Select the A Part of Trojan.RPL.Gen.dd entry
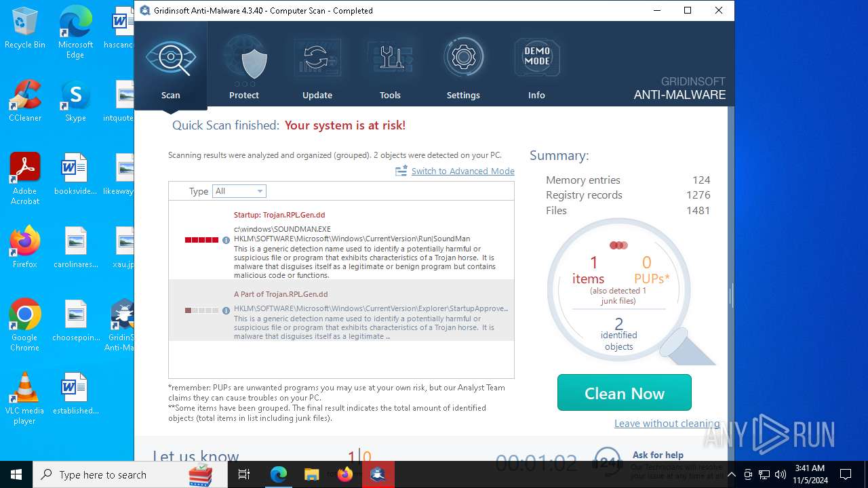Image resolution: width=868 pixels, height=488 pixels. [341, 310]
